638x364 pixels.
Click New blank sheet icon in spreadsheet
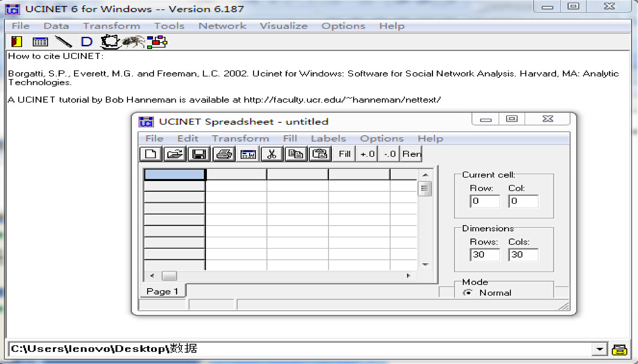150,154
